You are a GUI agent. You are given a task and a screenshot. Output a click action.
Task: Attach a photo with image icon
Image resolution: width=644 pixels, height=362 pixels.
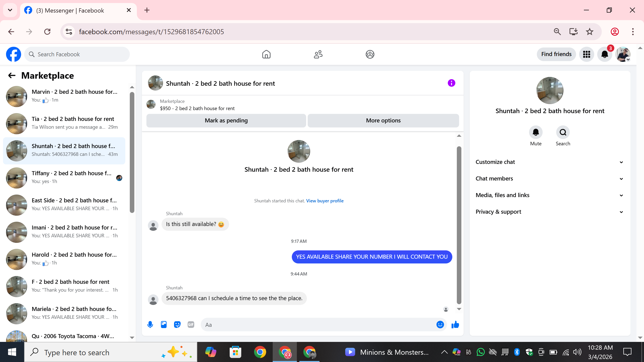(164, 325)
